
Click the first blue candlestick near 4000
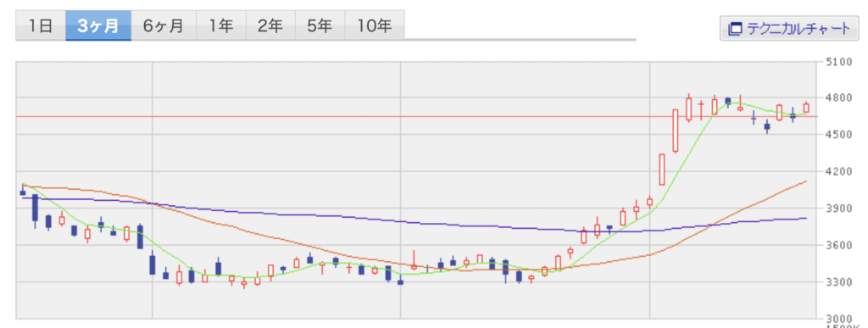pyautogui.click(x=23, y=192)
